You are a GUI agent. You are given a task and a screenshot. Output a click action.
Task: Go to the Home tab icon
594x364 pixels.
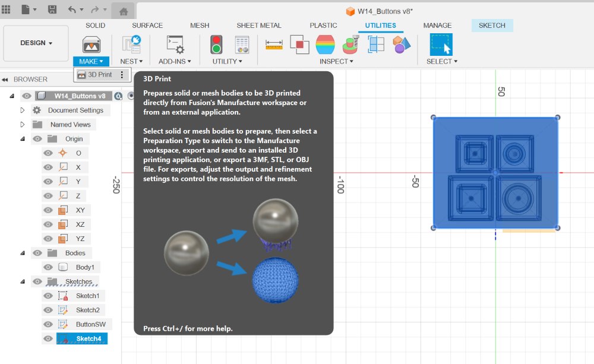pyautogui.click(x=123, y=12)
